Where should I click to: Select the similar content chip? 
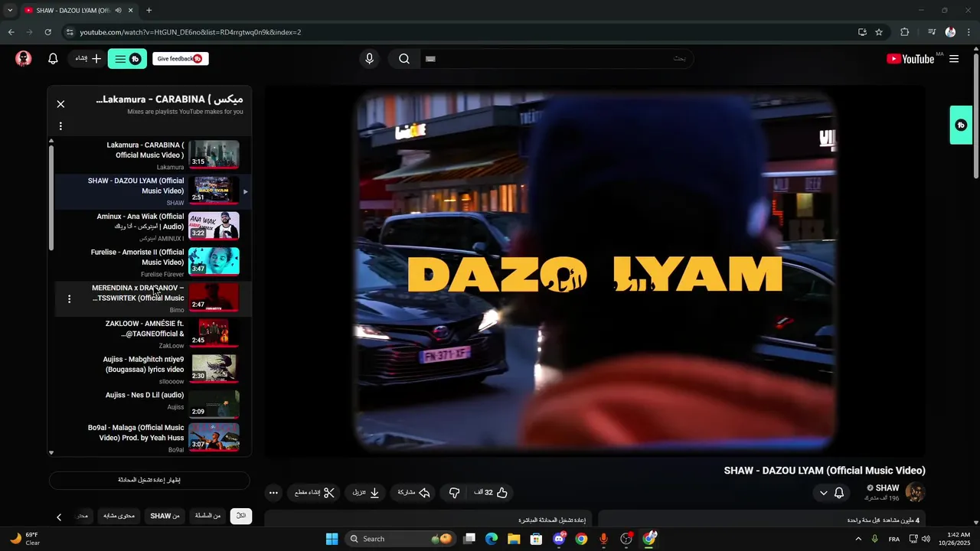(119, 516)
